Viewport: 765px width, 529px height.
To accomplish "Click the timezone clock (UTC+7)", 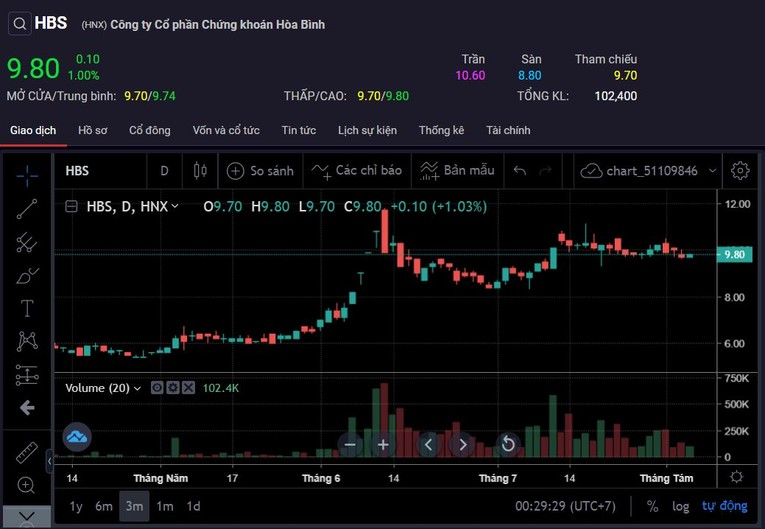I will pos(564,506).
